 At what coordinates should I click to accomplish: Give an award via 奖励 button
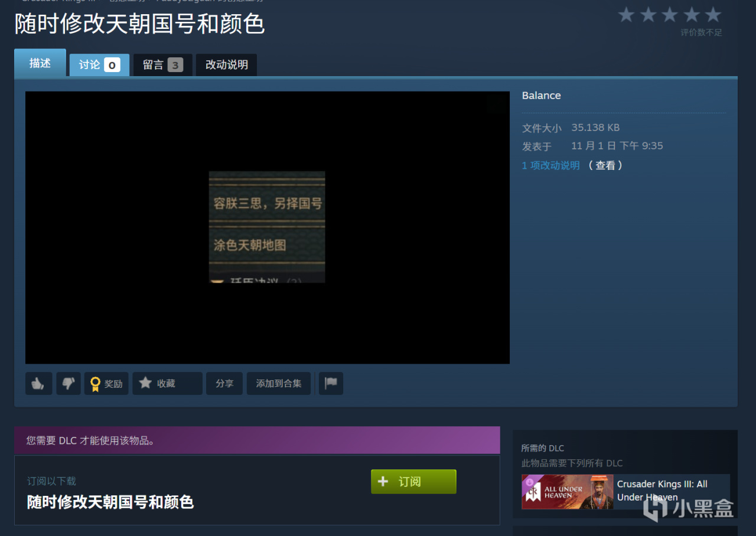(x=106, y=384)
